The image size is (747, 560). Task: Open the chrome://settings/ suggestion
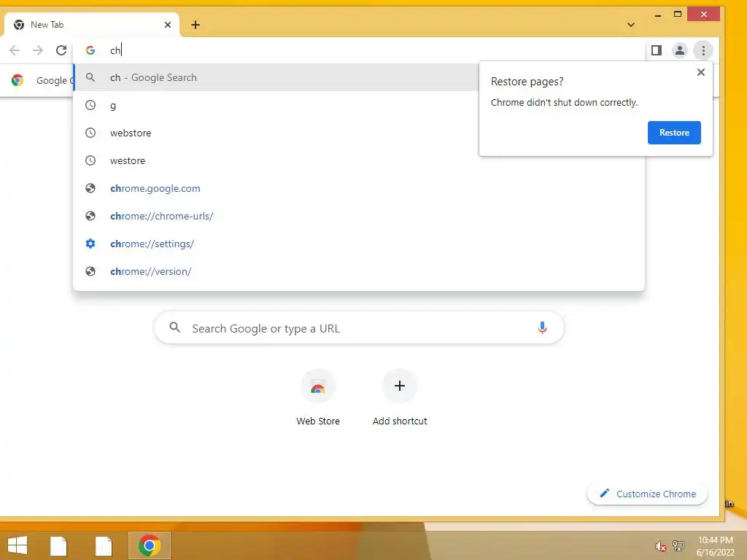point(359,244)
